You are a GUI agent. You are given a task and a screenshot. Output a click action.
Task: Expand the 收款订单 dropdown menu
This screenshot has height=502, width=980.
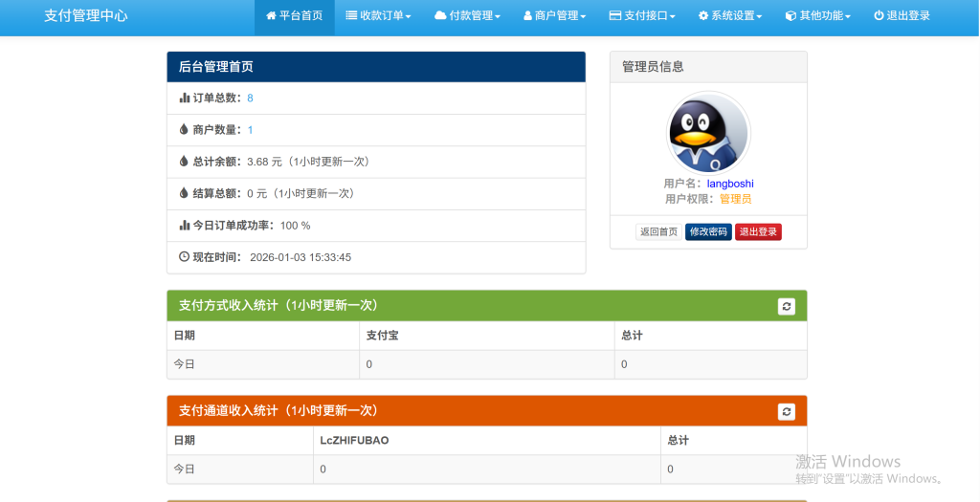coord(378,16)
